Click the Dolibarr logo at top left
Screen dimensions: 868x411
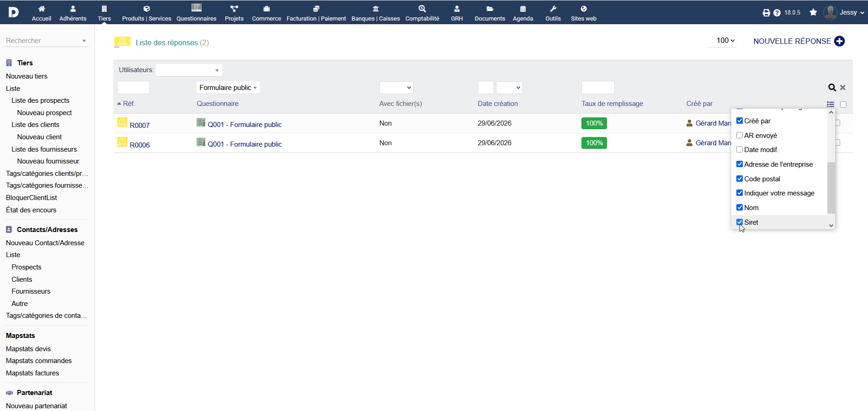[x=14, y=12]
